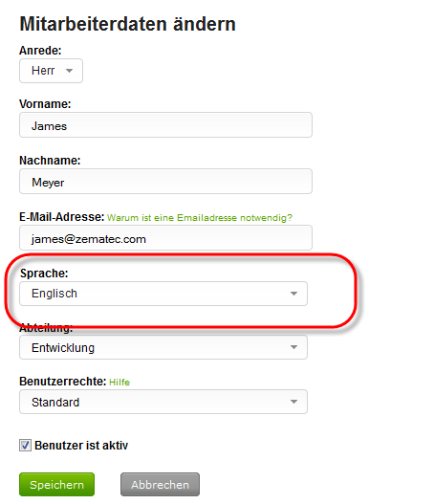Image resolution: width=434 pixels, height=504 pixels.
Task: Click the 'E-Mail-Adresse:' field label
Action: tap(62, 217)
